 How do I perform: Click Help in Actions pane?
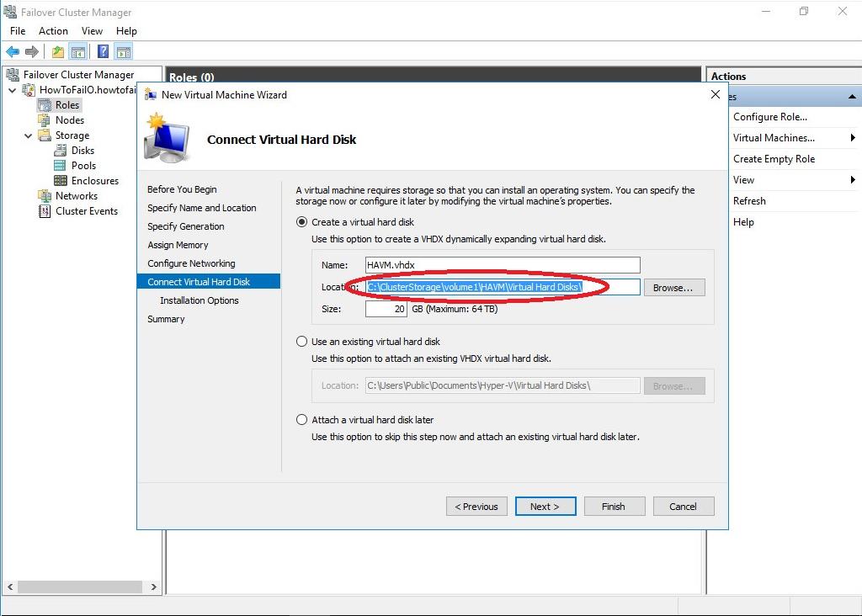[743, 222]
